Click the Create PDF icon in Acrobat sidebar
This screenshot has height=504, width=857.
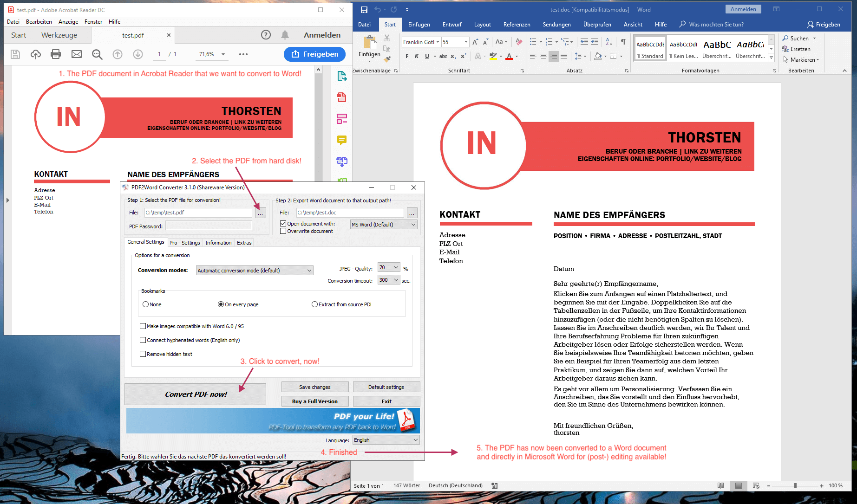coord(342,97)
